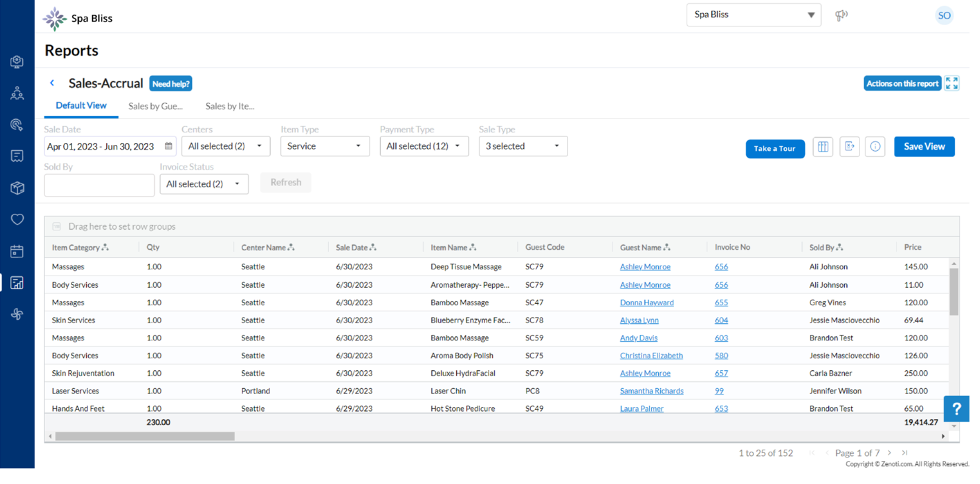Open the calendar picker in Sale Date
This screenshot has width=980, height=484.
pyautogui.click(x=169, y=146)
